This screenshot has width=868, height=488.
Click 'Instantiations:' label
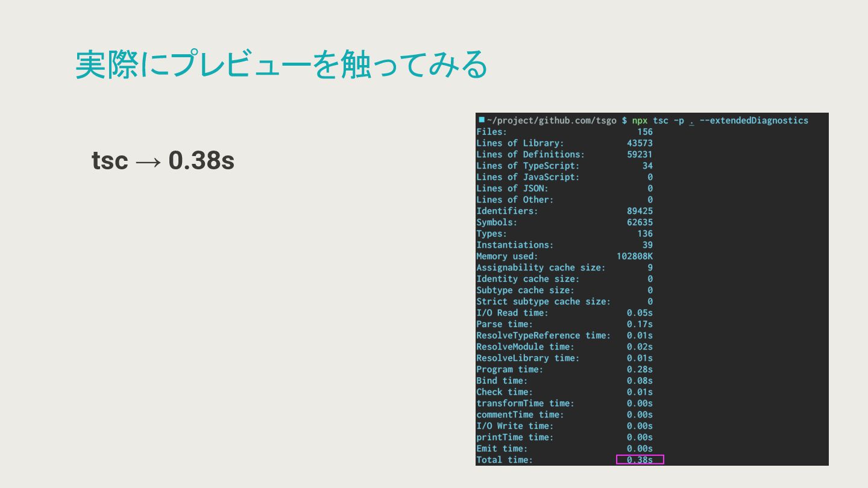click(515, 245)
